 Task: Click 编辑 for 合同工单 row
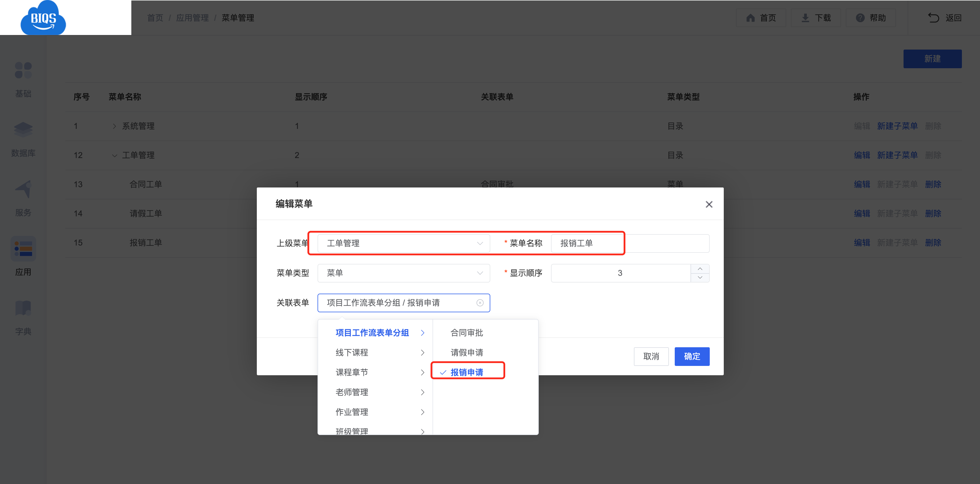[862, 184]
